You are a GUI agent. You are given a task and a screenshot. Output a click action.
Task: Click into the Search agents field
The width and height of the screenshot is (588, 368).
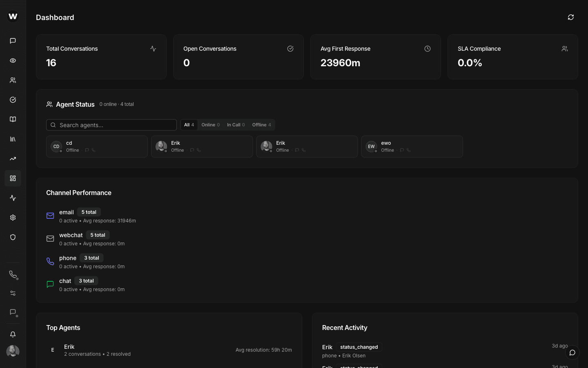(111, 125)
